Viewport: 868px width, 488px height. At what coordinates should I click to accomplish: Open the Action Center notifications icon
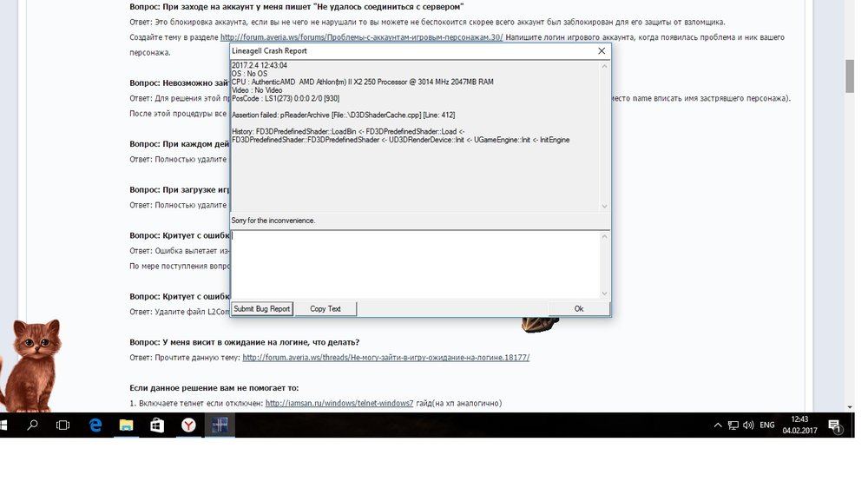[x=834, y=425]
